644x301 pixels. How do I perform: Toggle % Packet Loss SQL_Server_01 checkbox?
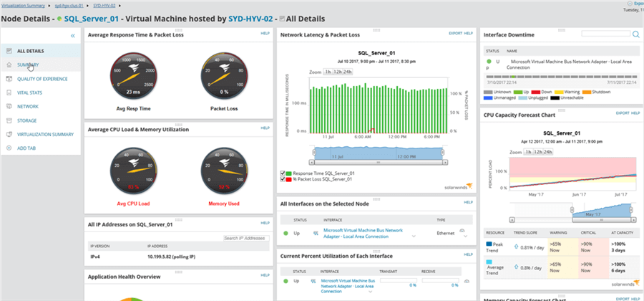pos(283,179)
